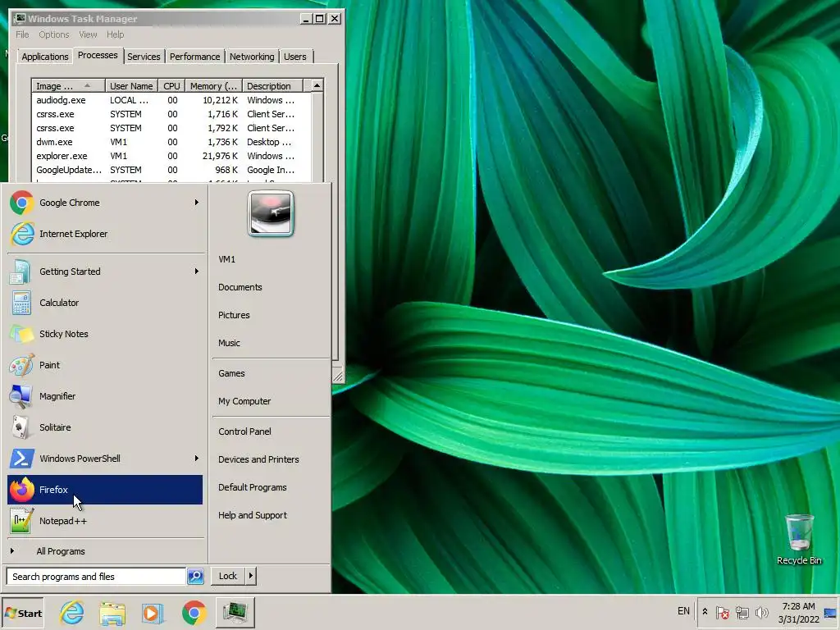Viewport: 840px width, 630px height.
Task: Open Recycle Bin on desktop
Action: tap(799, 539)
